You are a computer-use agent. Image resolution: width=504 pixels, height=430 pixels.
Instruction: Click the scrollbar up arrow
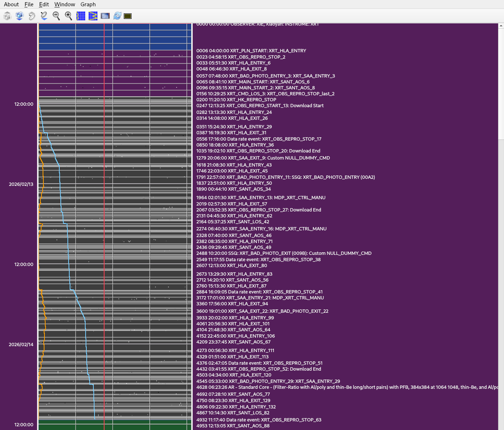[501, 26]
